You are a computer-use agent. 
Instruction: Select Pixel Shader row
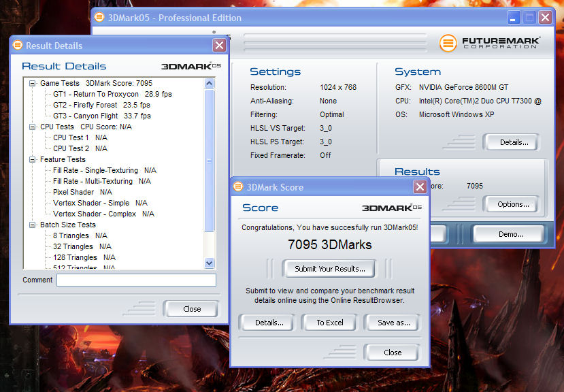[x=82, y=192]
